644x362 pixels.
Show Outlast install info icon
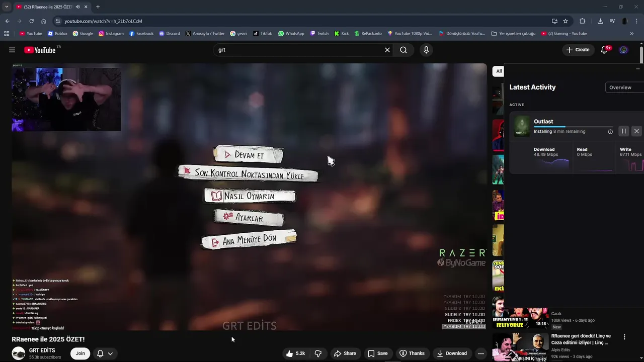click(610, 132)
